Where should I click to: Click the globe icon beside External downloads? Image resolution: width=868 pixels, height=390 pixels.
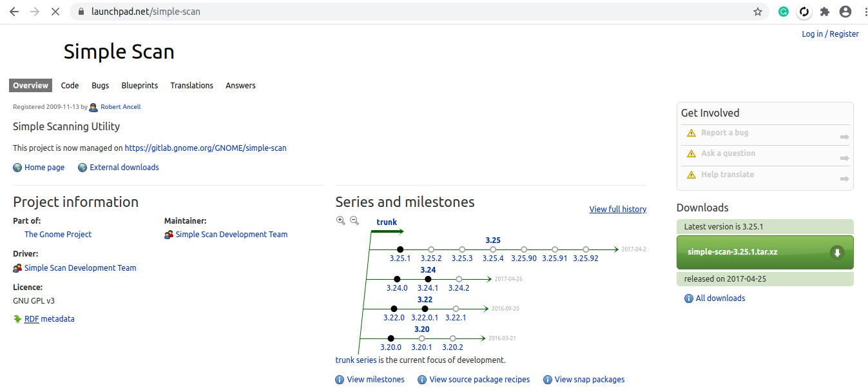pyautogui.click(x=82, y=168)
